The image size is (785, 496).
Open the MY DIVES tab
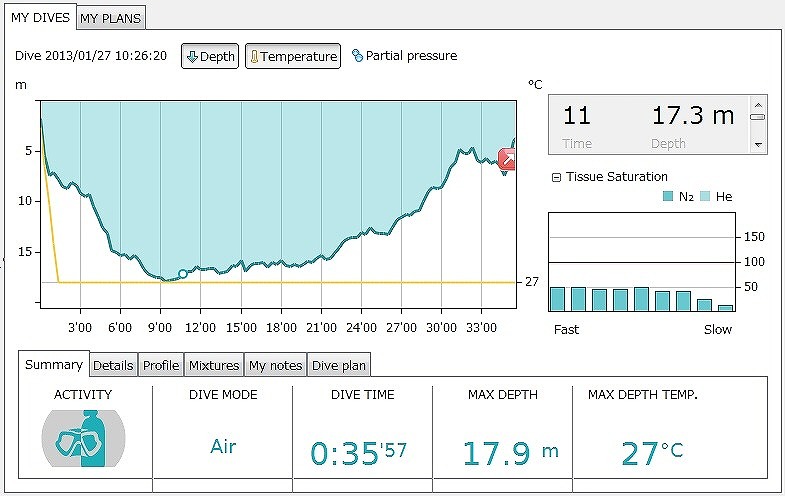click(38, 17)
